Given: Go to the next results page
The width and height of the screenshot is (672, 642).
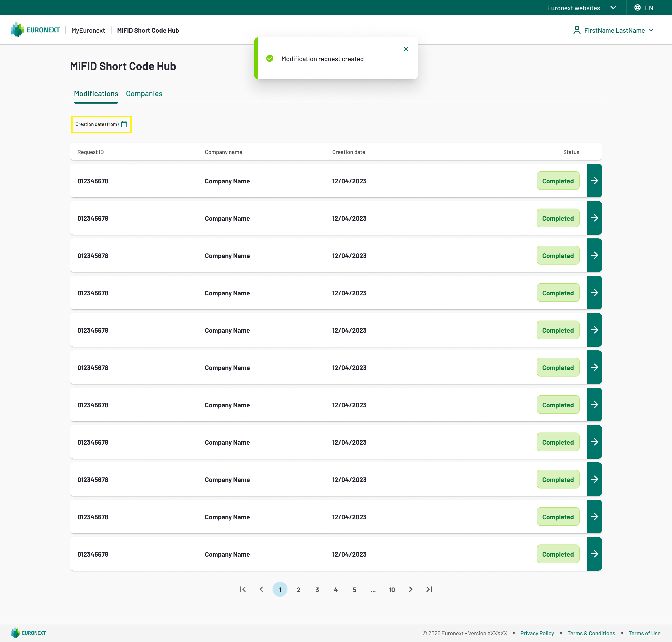Looking at the screenshot, I should (410, 589).
